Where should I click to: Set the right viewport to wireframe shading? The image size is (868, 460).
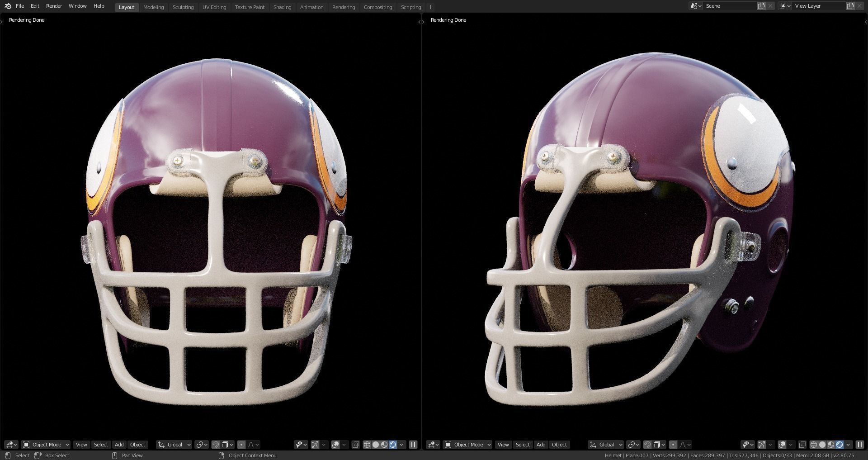point(814,445)
